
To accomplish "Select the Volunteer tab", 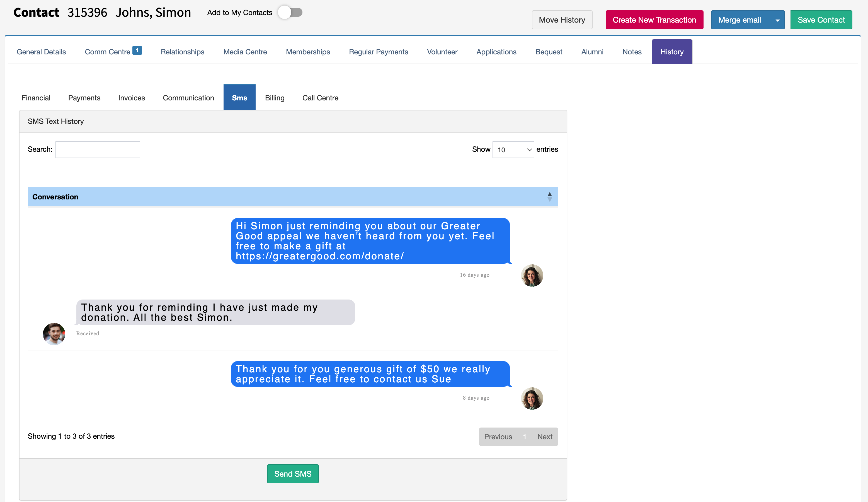I will click(x=442, y=52).
